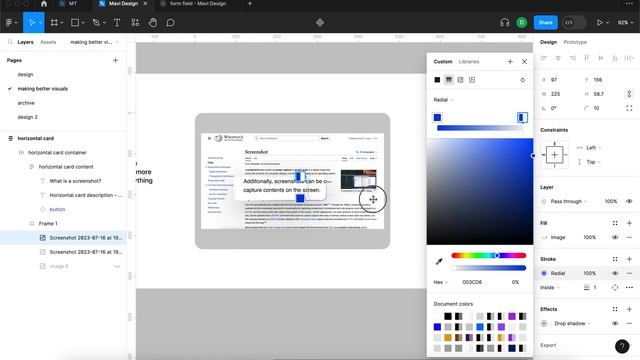The image size is (640, 360).
Task: Open the design page
Action: tap(25, 75)
